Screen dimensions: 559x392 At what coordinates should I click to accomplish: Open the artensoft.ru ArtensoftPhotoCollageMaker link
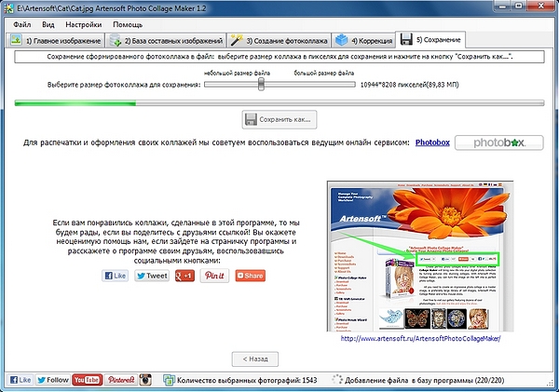(421, 339)
